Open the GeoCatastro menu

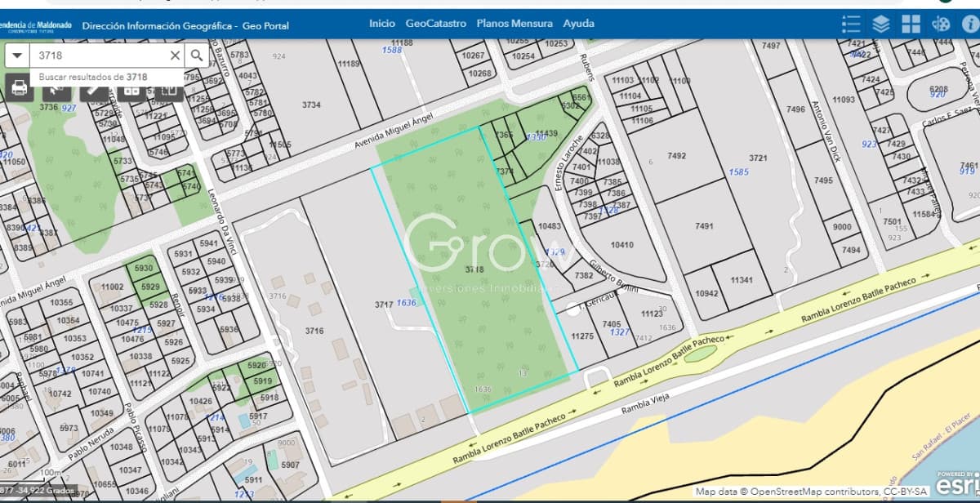point(435,24)
